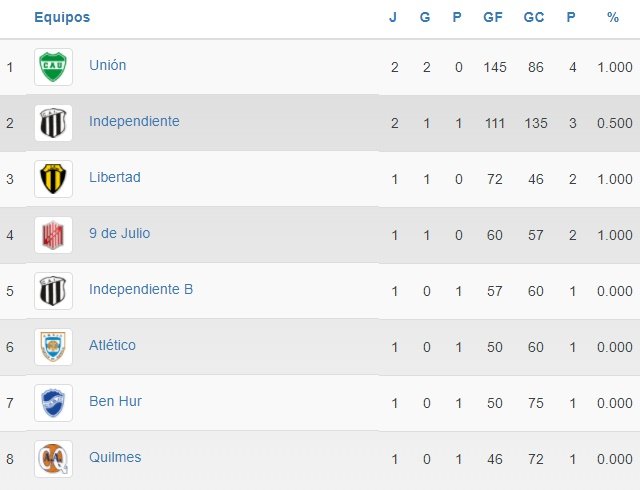Click the Atlético light-blue crest
The image size is (640, 490).
point(53,347)
